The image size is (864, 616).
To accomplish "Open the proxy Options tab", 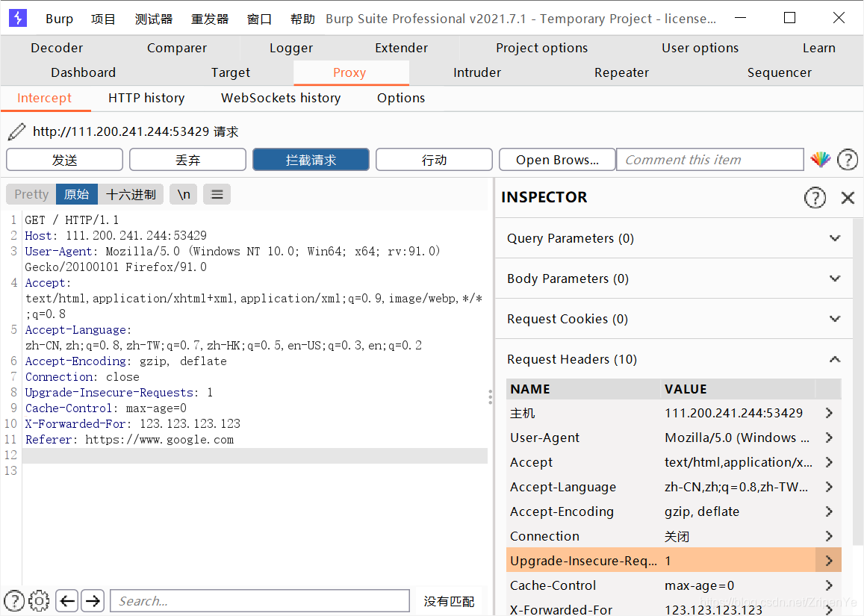I will coord(401,98).
